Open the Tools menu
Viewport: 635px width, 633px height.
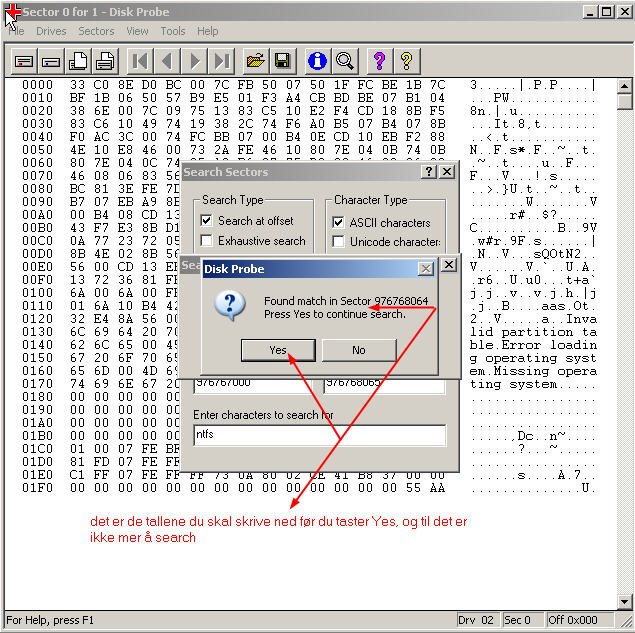click(173, 31)
